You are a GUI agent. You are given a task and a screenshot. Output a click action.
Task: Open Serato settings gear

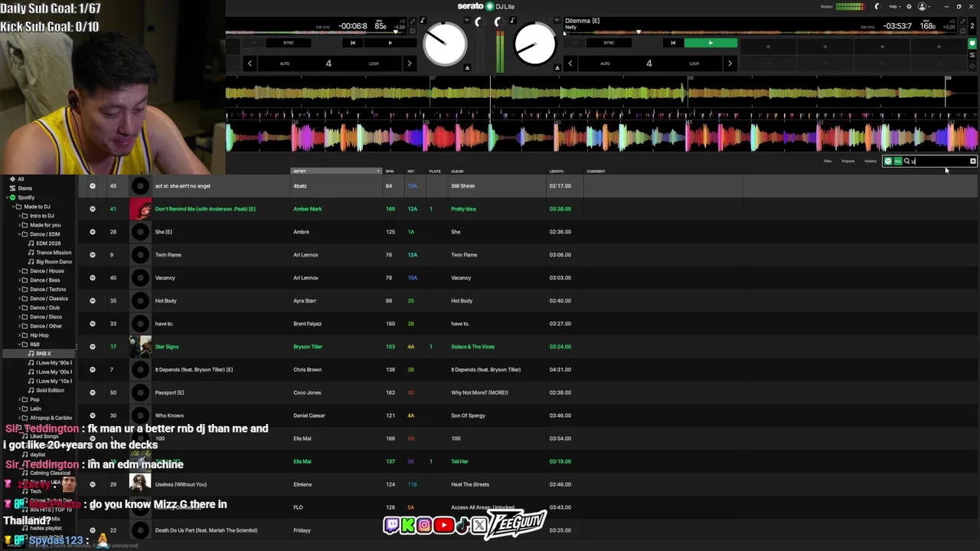click(x=909, y=6)
